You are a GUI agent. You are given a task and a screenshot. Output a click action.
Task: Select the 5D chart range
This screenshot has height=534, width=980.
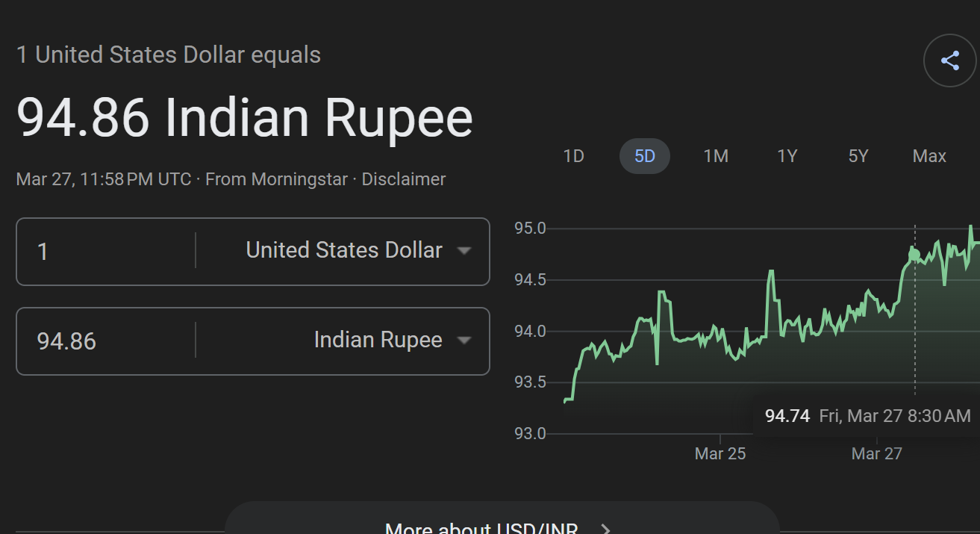644,156
